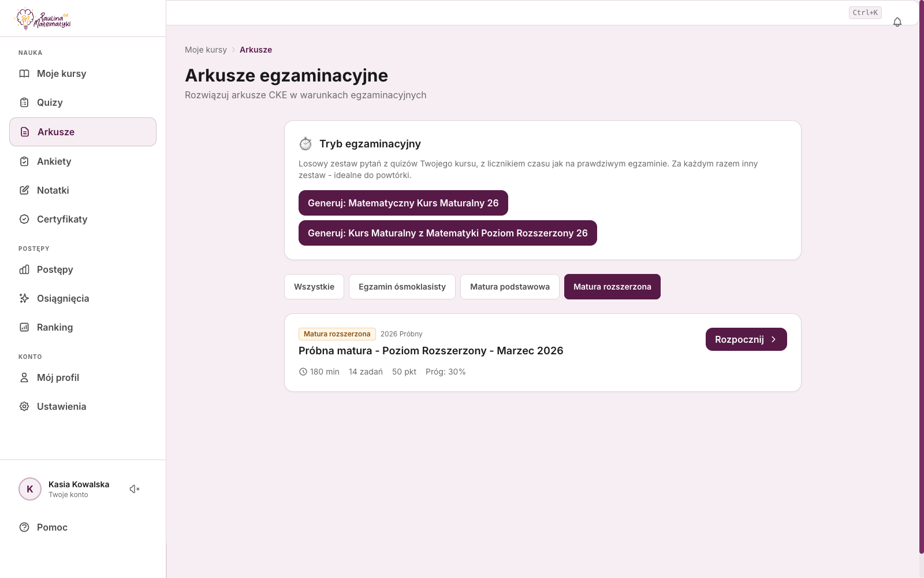Click the breadcrumb chevron separator
The width and height of the screenshot is (924, 578).
[233, 50]
